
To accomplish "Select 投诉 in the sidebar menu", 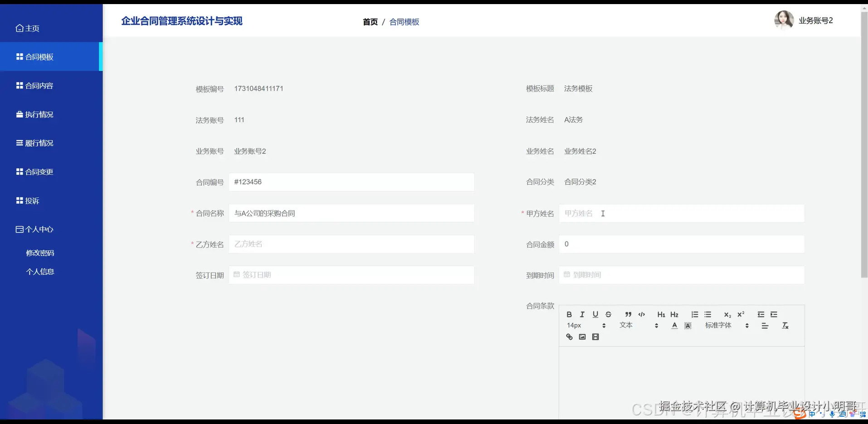I will pos(32,200).
